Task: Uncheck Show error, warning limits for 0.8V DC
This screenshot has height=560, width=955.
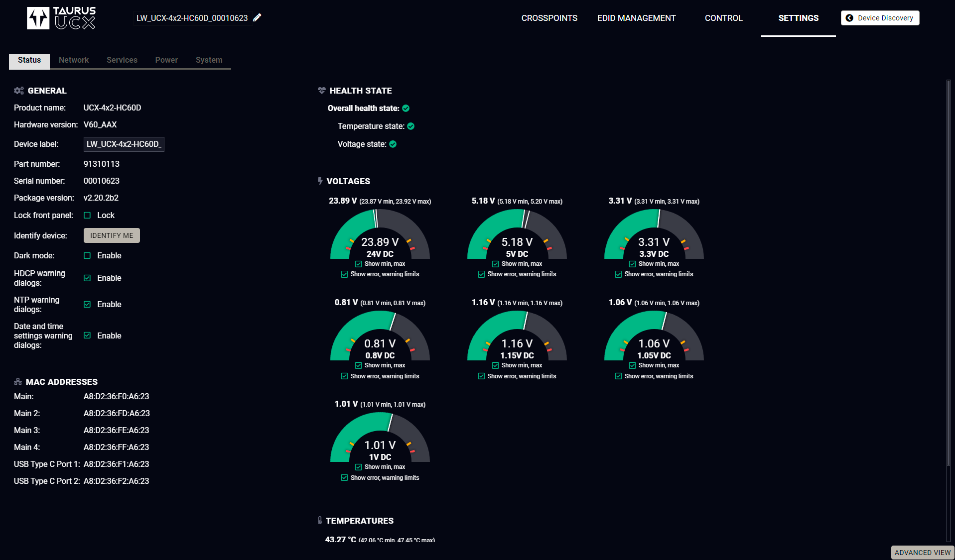Action: 344,376
